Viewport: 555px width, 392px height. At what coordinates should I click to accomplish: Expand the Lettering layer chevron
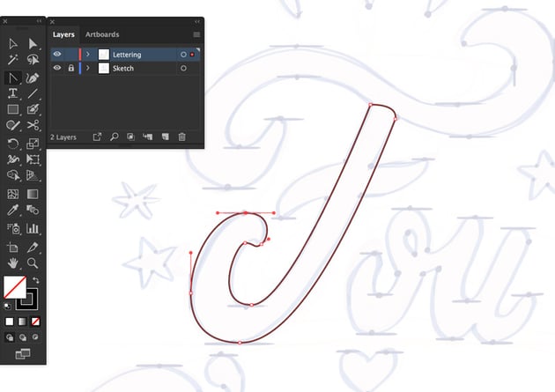(88, 54)
